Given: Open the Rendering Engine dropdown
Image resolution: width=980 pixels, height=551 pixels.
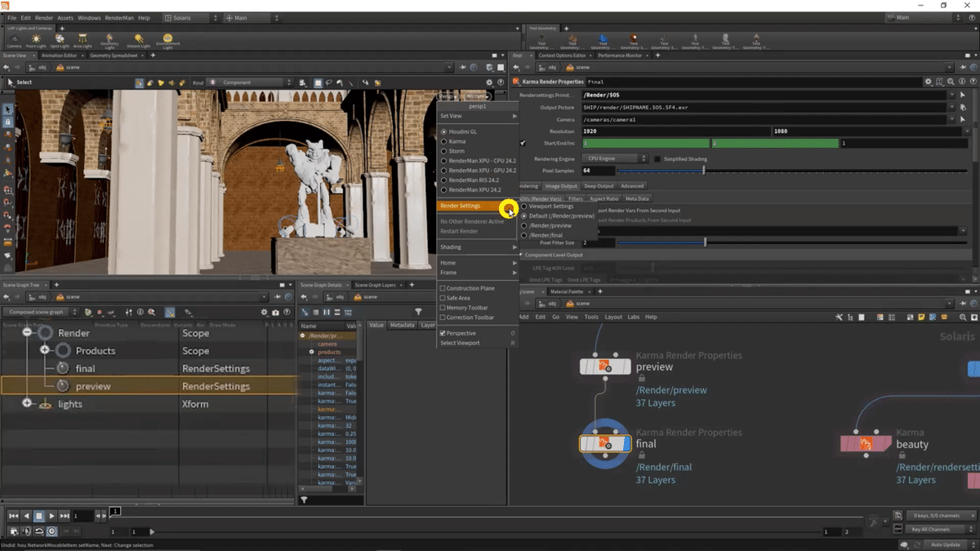Looking at the screenshot, I should coord(615,158).
